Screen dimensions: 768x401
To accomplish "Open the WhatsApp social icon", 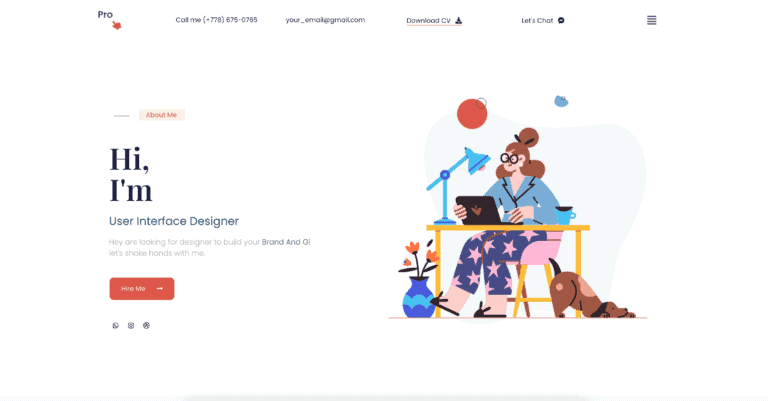I will click(116, 325).
